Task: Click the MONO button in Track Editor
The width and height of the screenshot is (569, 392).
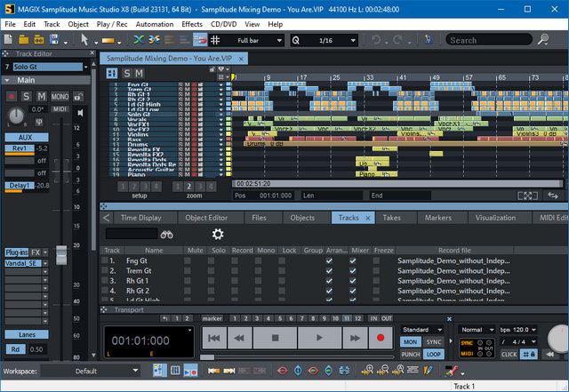Action: pos(60,96)
